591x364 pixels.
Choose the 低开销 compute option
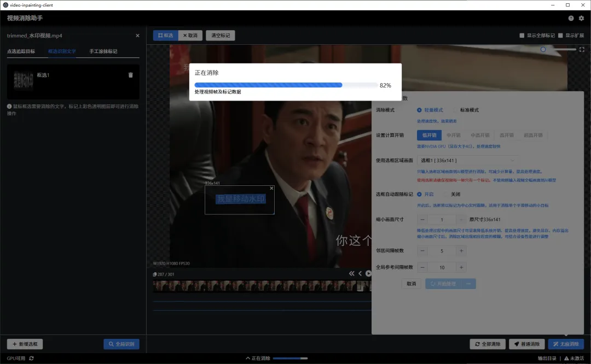[x=430, y=135]
